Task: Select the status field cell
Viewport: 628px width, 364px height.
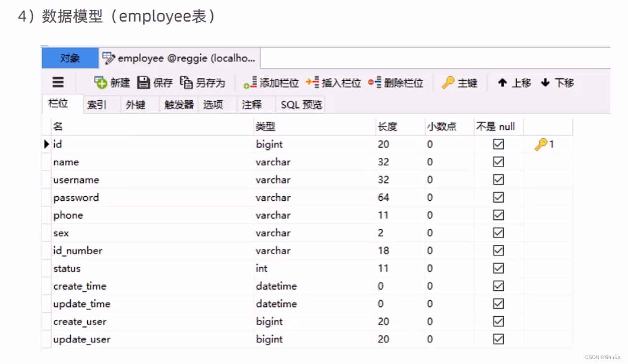Action: [152, 268]
